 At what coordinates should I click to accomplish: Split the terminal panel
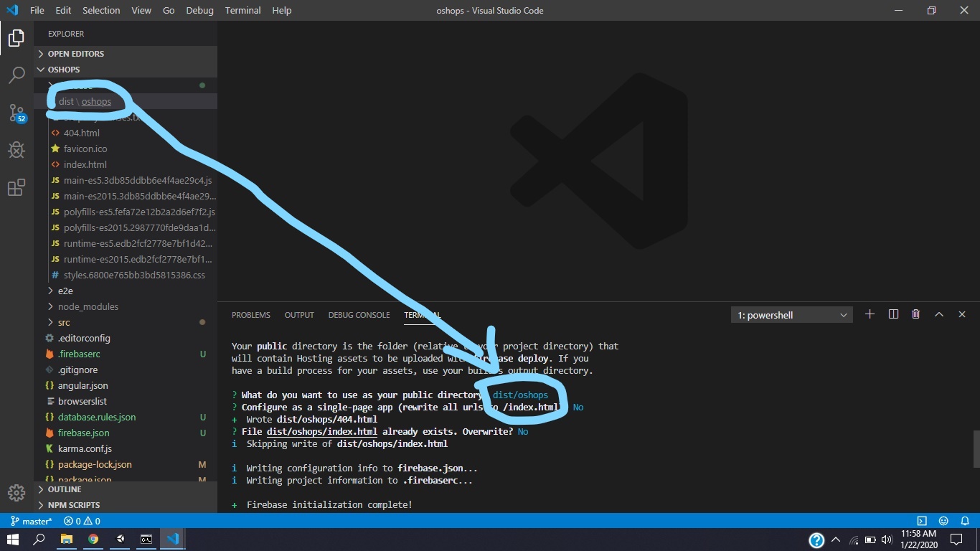point(893,314)
